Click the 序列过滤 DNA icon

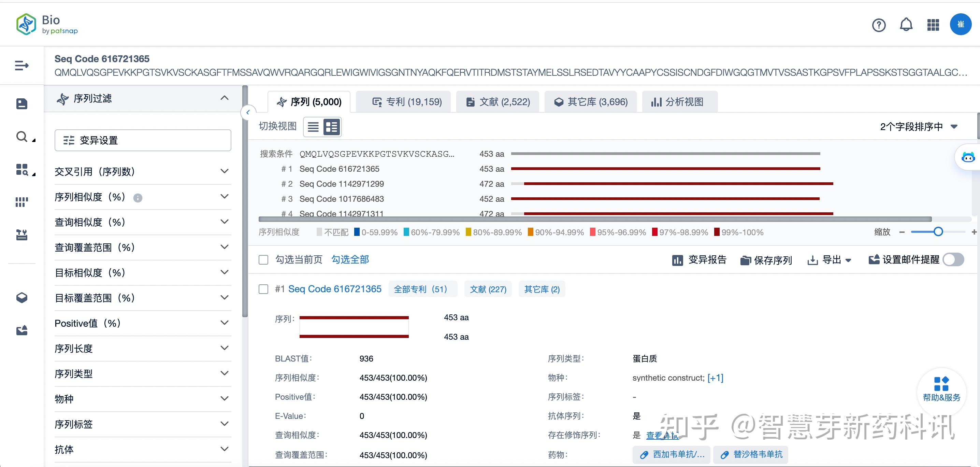(x=63, y=99)
